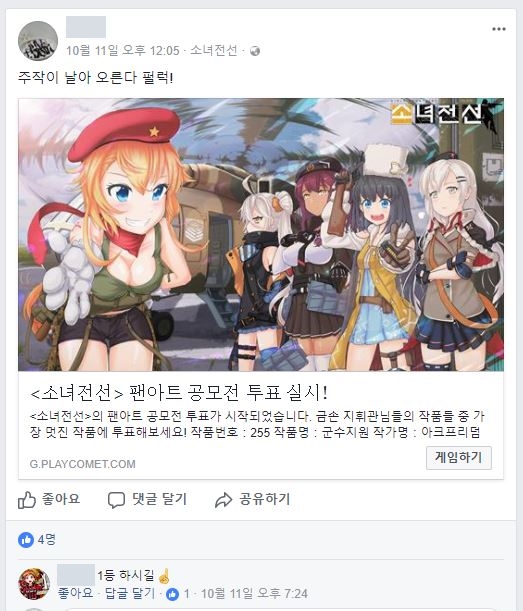
Task: Click 답글 달기 reply link
Action: [130, 593]
